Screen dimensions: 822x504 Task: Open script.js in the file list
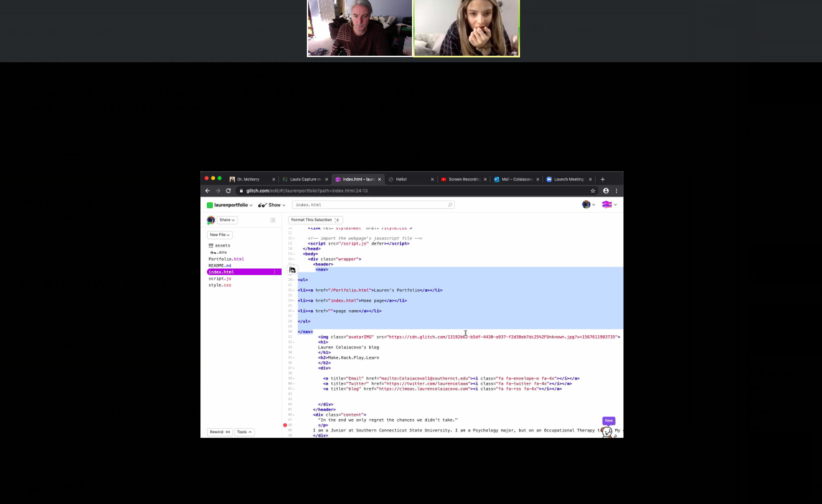pyautogui.click(x=220, y=279)
